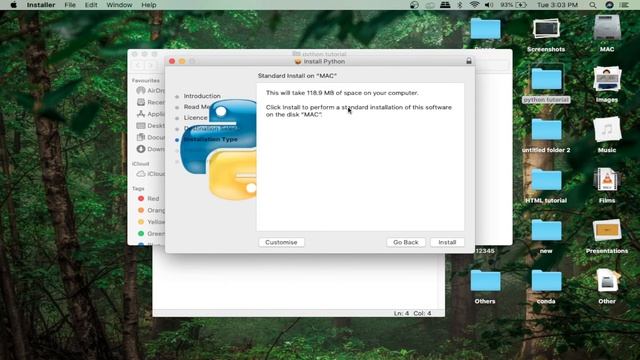Open the File menu
640x360 pixels.
point(70,5)
